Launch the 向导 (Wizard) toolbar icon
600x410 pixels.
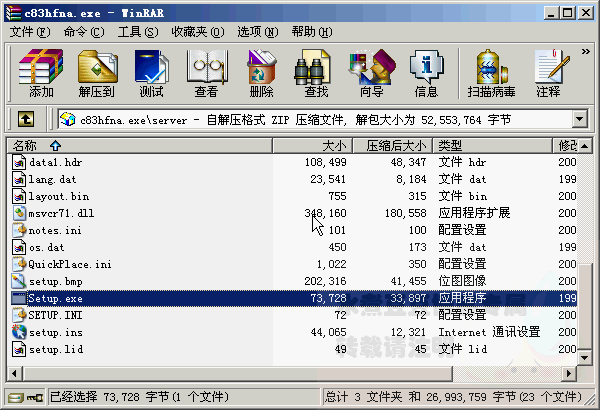coord(371,73)
